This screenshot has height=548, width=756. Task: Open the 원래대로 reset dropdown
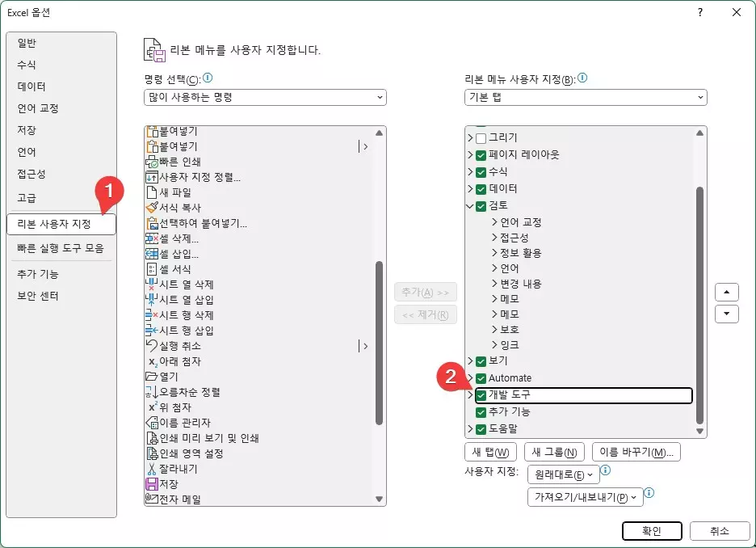pyautogui.click(x=564, y=474)
